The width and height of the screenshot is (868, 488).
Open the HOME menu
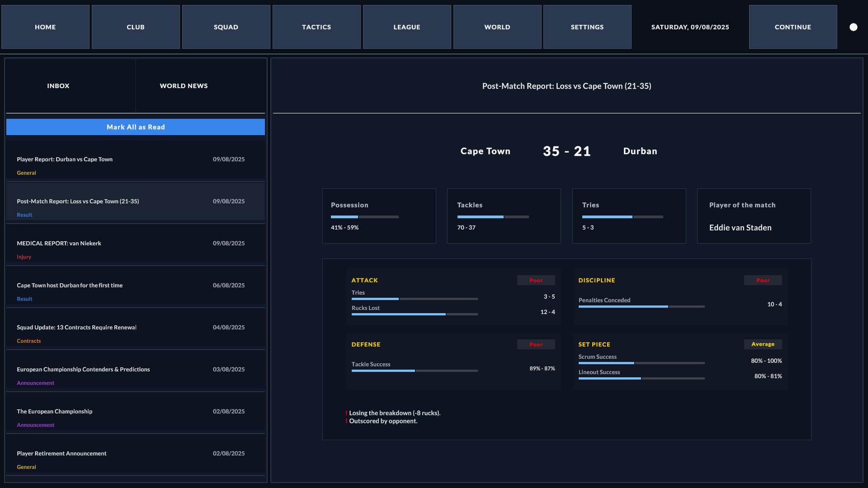(x=45, y=27)
